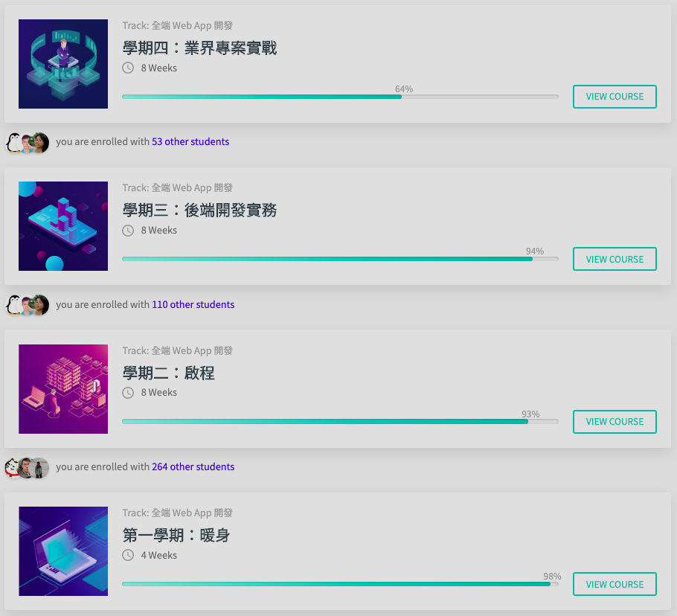Click the rightmost avatar beside 264 other students
The width and height of the screenshot is (677, 616).
[x=39, y=468]
